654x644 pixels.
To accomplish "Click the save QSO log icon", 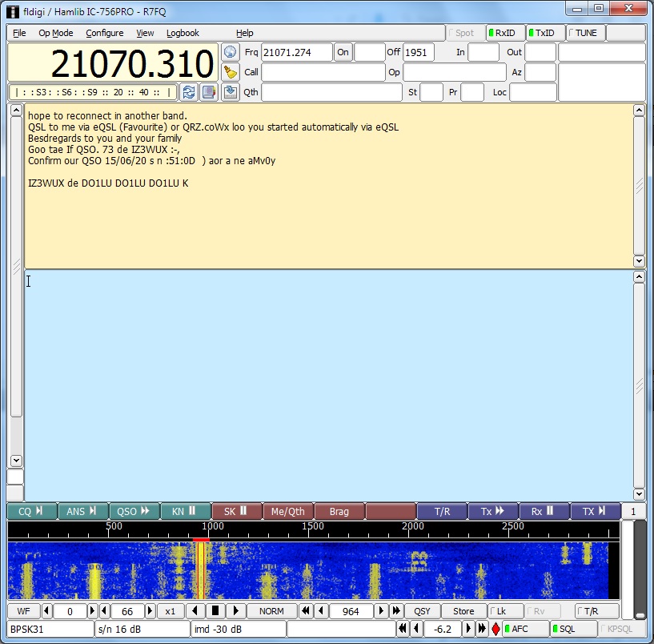I will click(x=231, y=92).
